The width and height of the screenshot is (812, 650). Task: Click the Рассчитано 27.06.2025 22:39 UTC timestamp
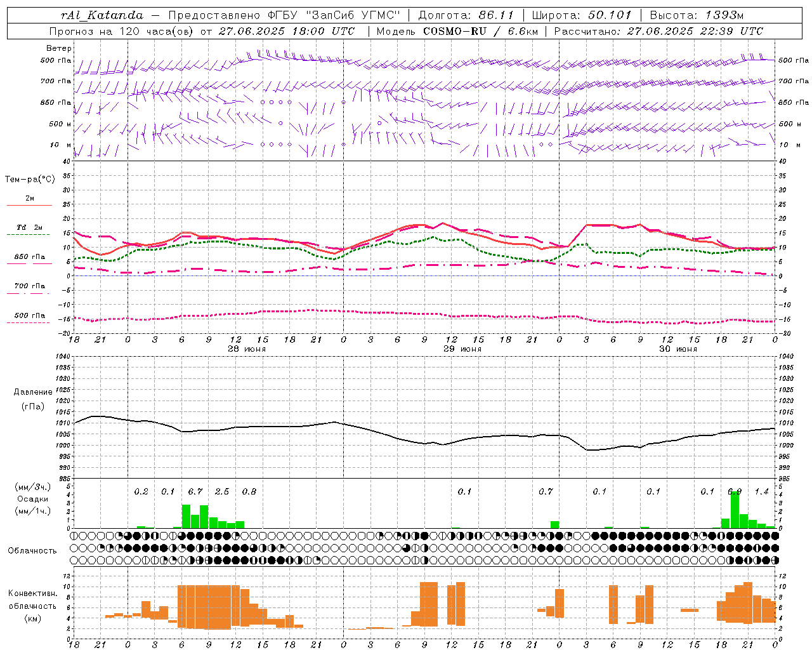(658, 31)
